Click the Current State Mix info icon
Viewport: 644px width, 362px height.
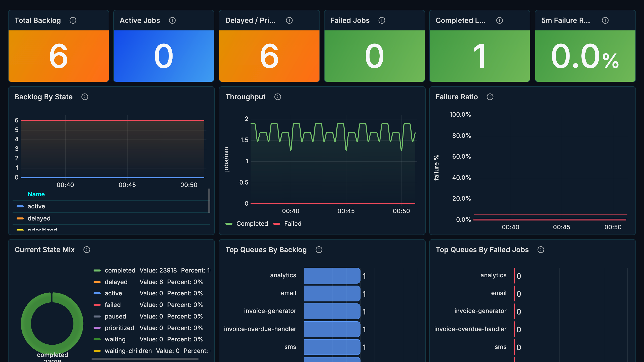[x=87, y=250]
